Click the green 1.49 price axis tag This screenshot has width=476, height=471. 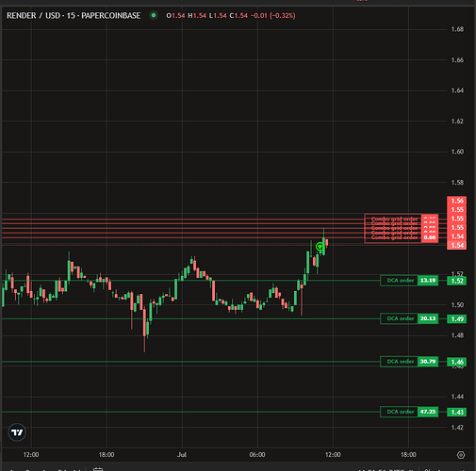[x=456, y=319]
